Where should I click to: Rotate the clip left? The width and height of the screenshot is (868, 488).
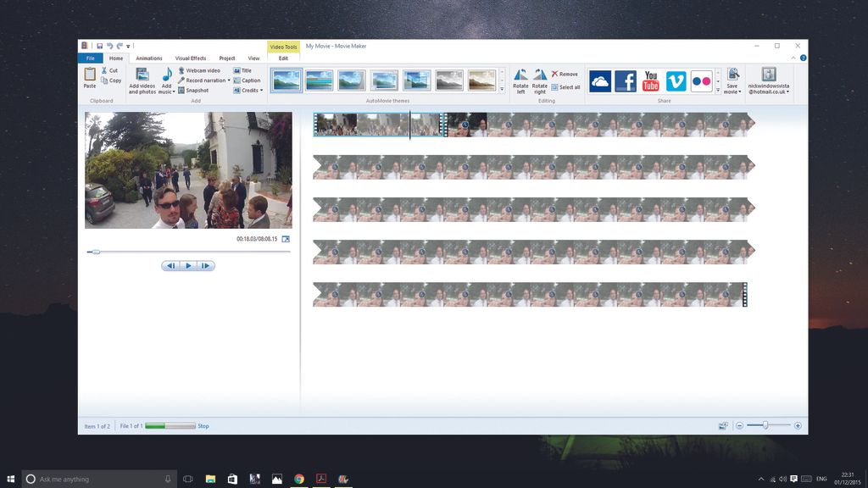(x=520, y=80)
